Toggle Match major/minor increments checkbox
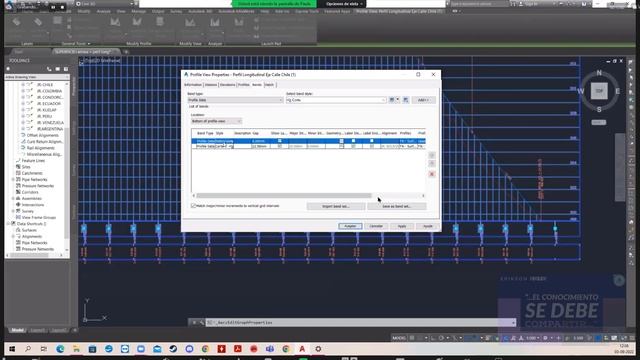Viewport: 640px width, 360px height. point(193,206)
